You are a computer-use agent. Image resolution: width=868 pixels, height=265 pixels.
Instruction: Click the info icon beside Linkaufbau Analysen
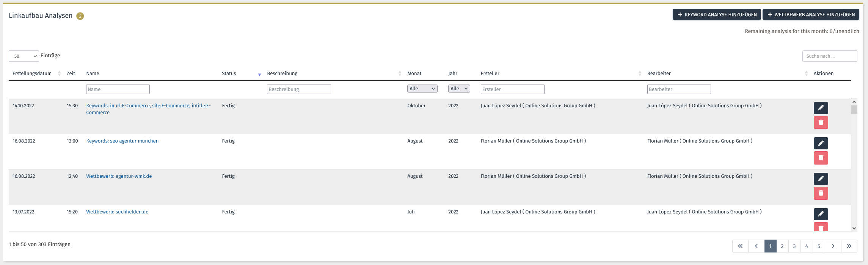coord(80,16)
